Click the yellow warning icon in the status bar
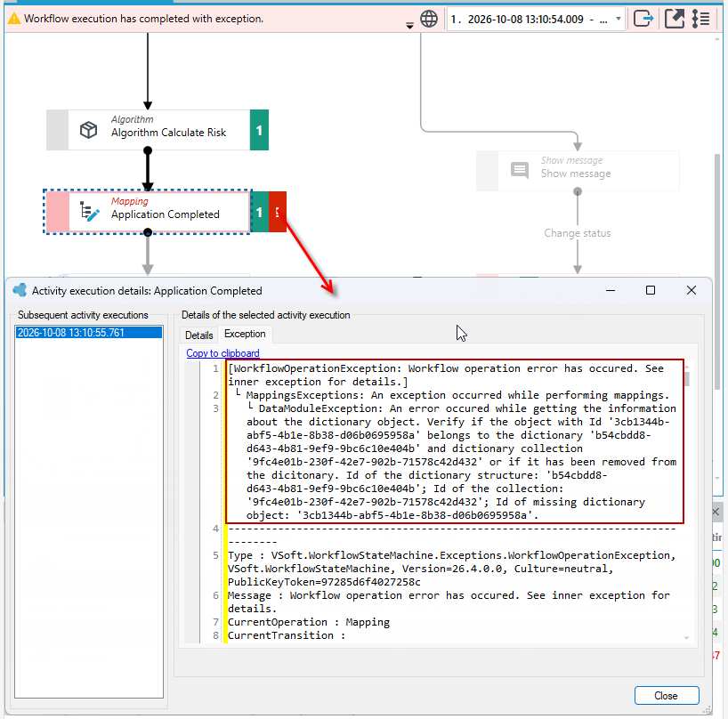Viewport: 728px width, 719px height. (x=14, y=19)
